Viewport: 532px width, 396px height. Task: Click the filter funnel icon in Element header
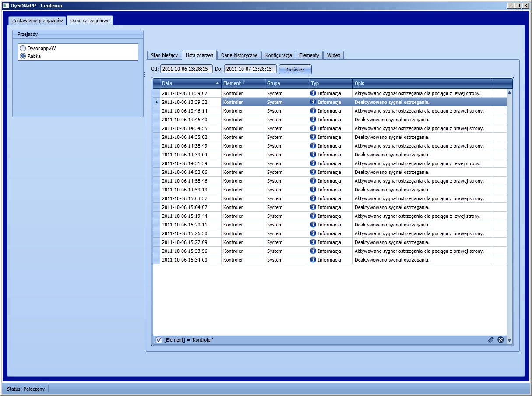244,82
